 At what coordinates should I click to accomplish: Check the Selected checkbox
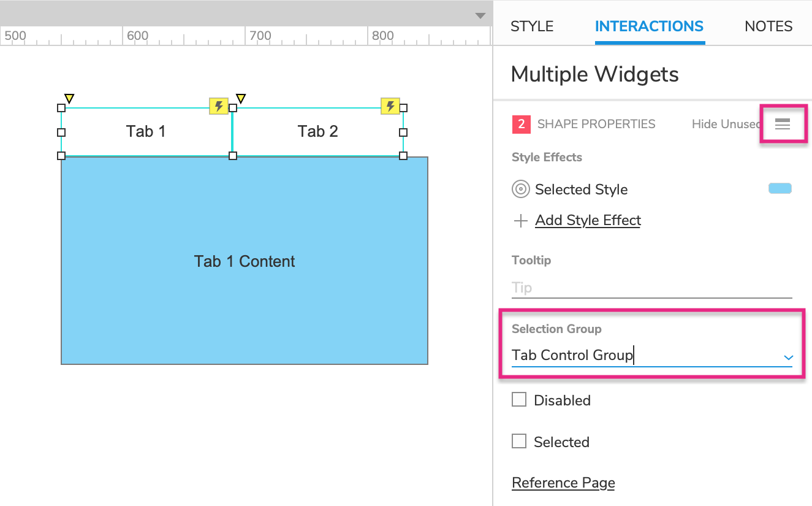pyautogui.click(x=519, y=441)
